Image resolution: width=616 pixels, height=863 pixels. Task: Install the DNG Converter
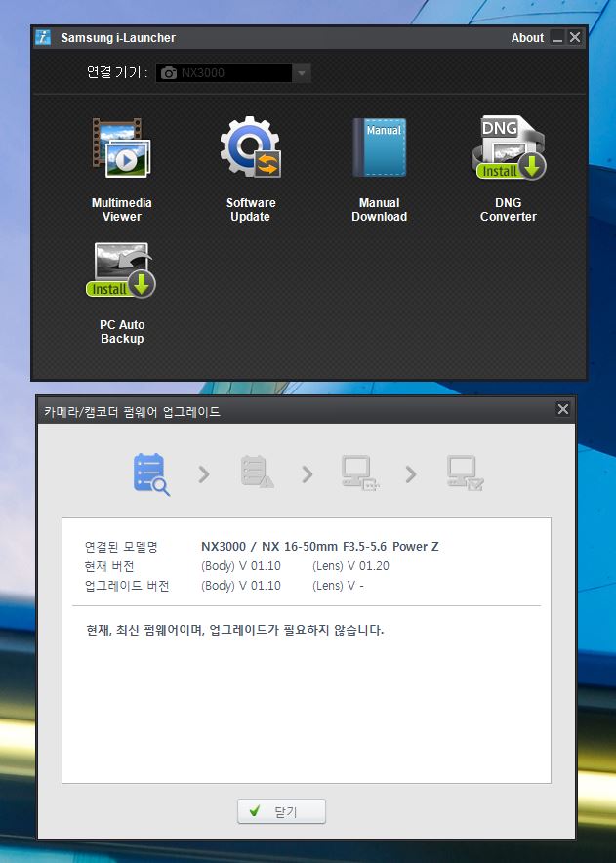click(509, 147)
